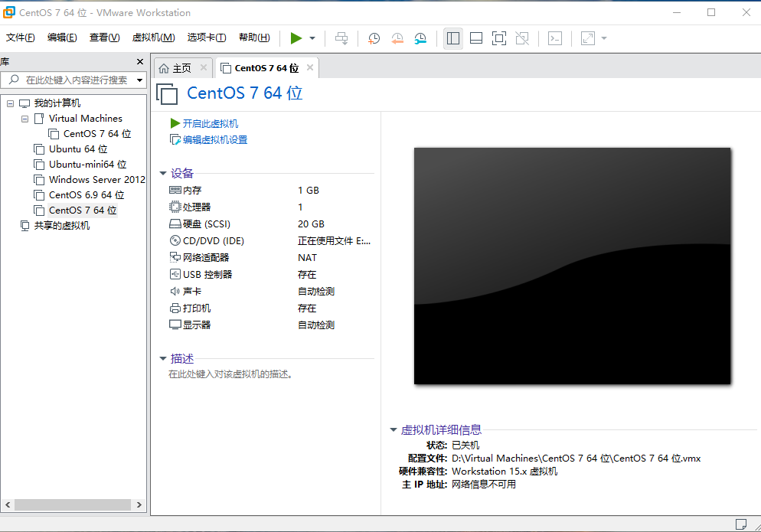The width and height of the screenshot is (761, 532).
Task: Click the 已关机 status value
Action: pos(465,445)
